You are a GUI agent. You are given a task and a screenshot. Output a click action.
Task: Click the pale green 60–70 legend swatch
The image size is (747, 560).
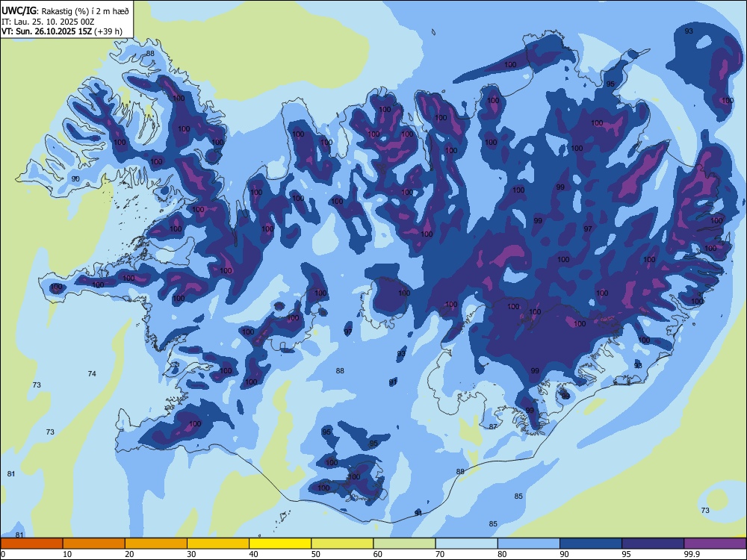pos(404,544)
